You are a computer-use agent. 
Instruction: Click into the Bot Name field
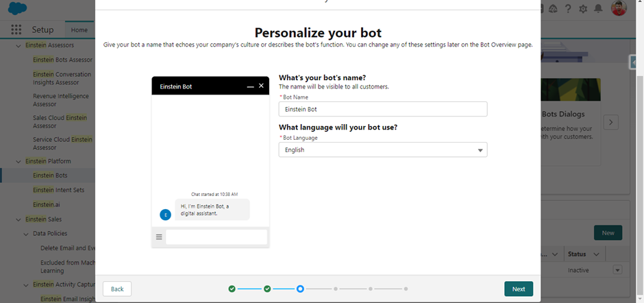tap(383, 110)
